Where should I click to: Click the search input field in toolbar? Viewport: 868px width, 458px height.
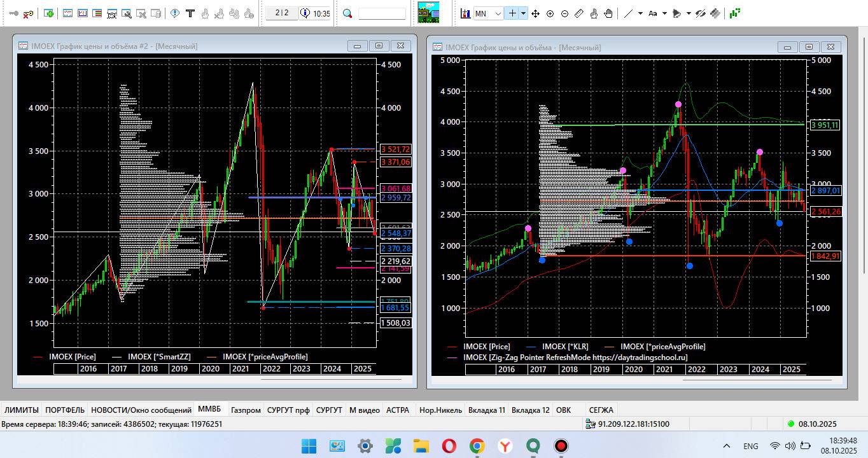click(382, 13)
